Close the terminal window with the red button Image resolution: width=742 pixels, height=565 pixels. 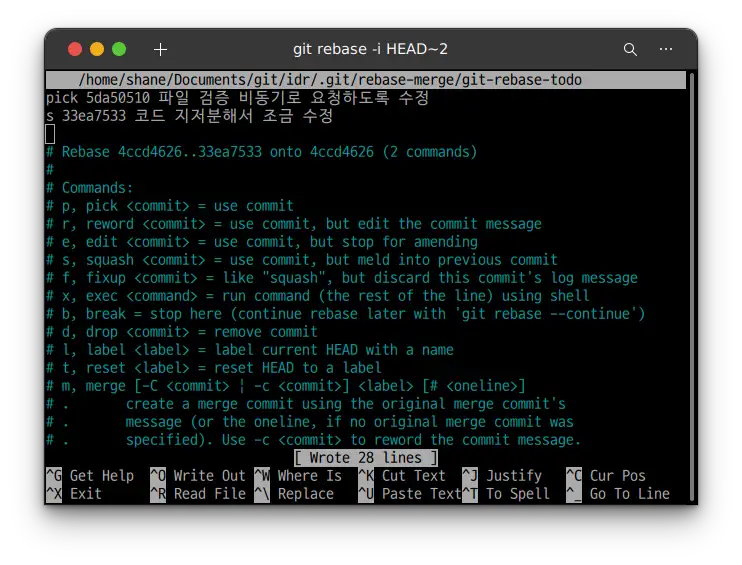coord(75,49)
